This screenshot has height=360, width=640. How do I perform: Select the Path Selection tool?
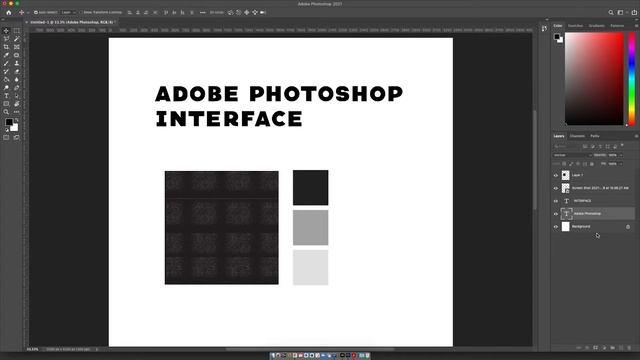point(17,96)
